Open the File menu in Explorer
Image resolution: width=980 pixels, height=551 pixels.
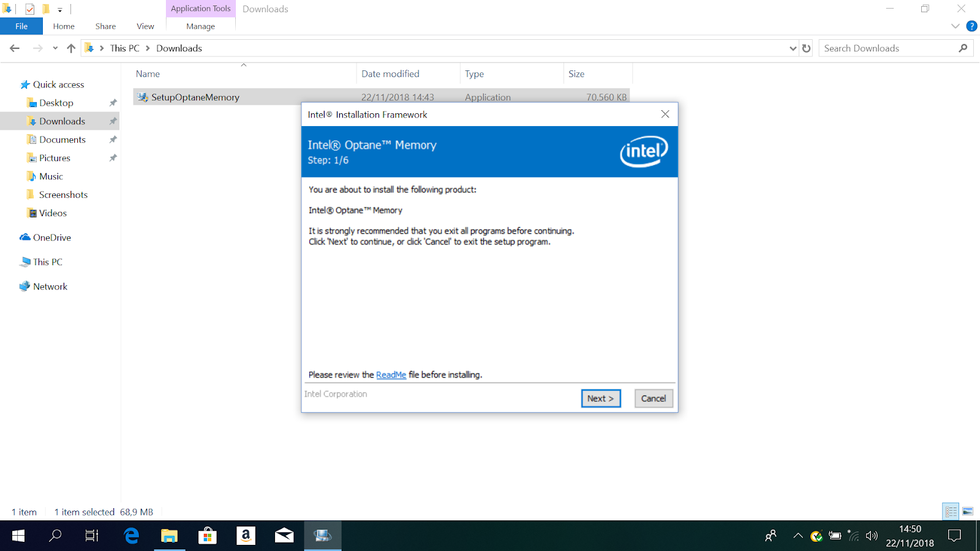click(x=21, y=26)
